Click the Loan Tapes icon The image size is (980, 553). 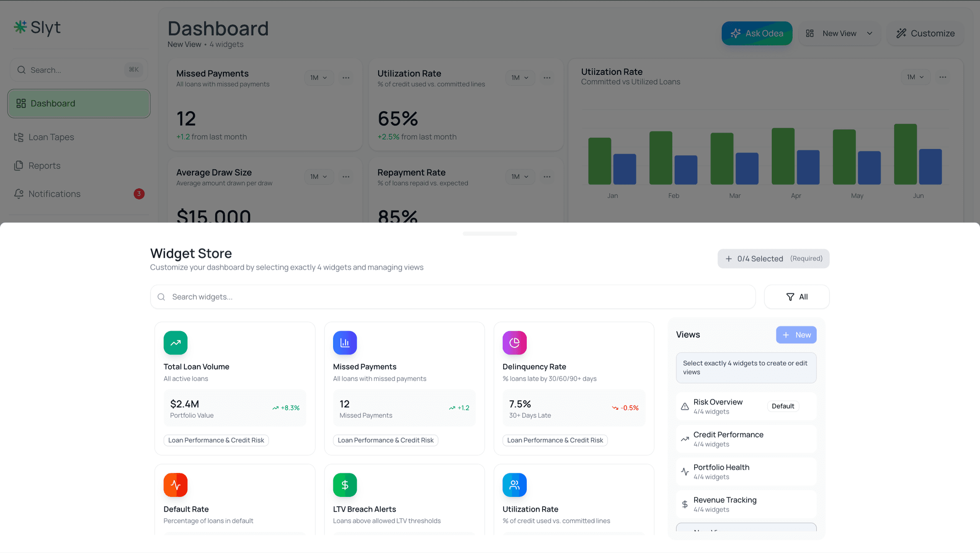(19, 137)
